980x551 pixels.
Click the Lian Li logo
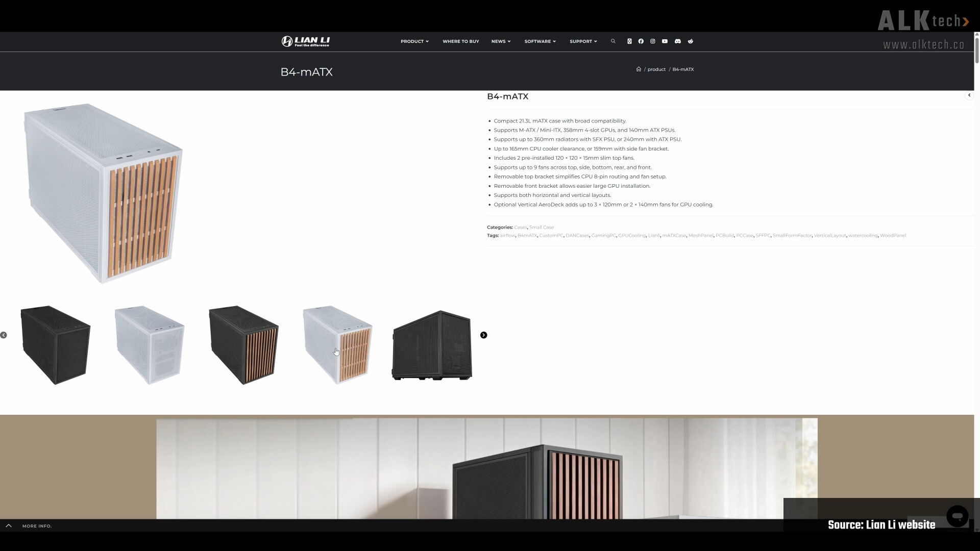(306, 41)
